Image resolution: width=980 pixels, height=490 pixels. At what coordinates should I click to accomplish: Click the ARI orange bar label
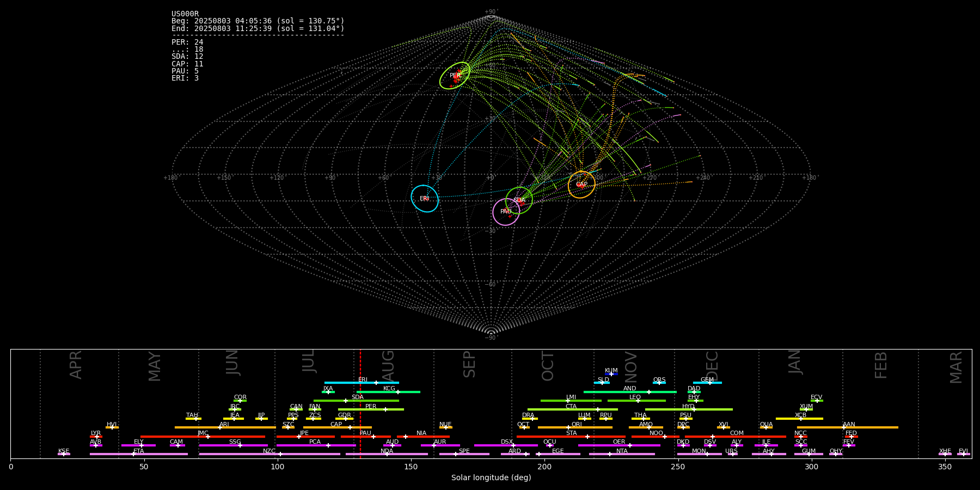[224, 425]
